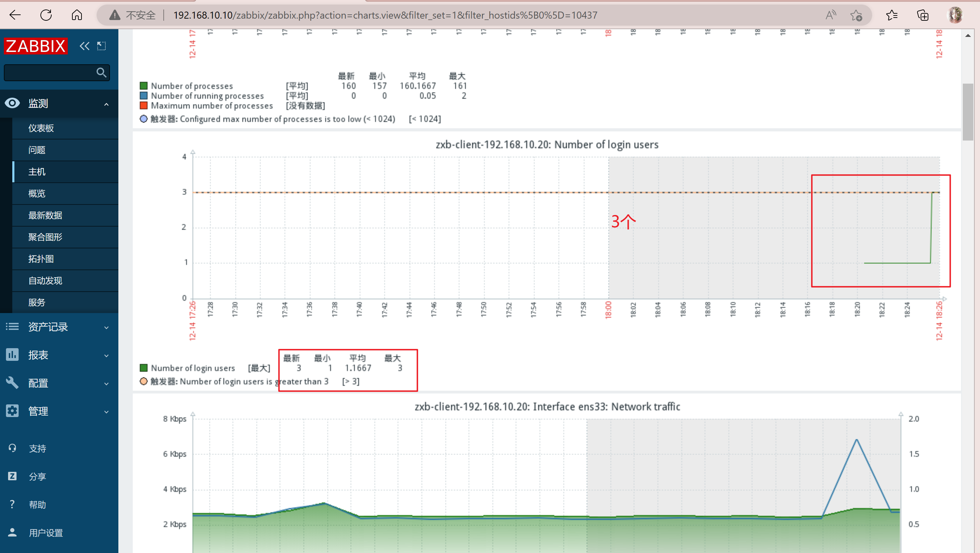Screen dimensions: 980x553
Task: Open the user profile avatar
Action: pos(955,15)
